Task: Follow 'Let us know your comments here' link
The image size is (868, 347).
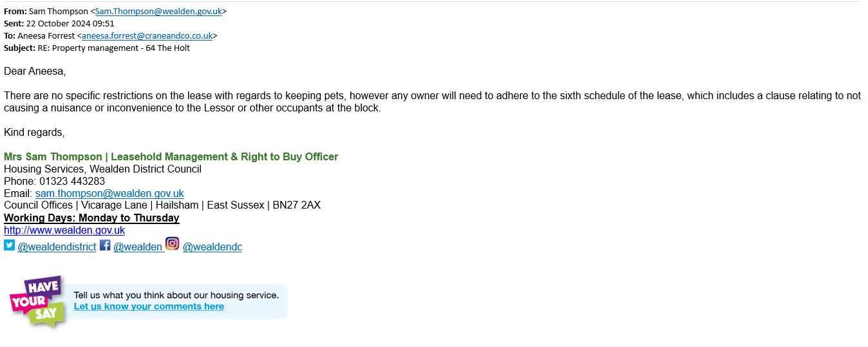Action: (149, 306)
